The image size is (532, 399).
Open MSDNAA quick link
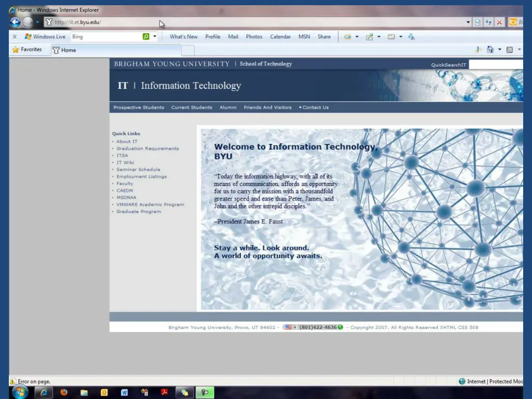[126, 197]
